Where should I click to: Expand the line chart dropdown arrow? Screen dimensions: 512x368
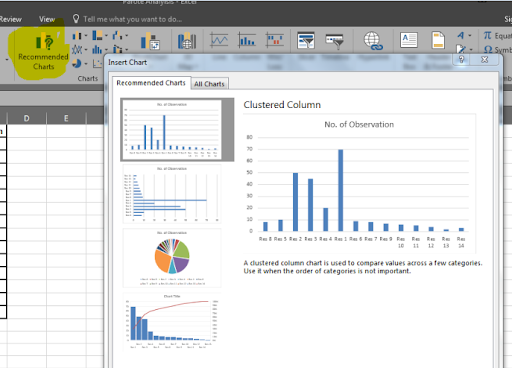[x=86, y=50]
